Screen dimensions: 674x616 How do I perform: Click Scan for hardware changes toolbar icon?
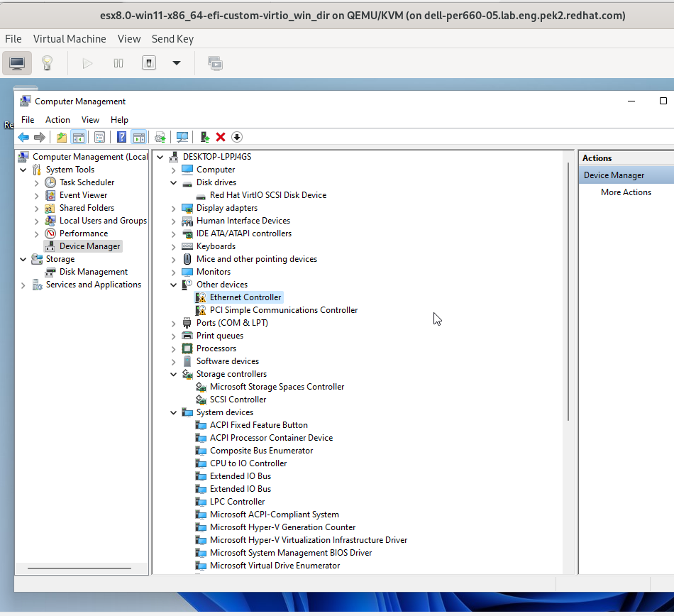182,137
